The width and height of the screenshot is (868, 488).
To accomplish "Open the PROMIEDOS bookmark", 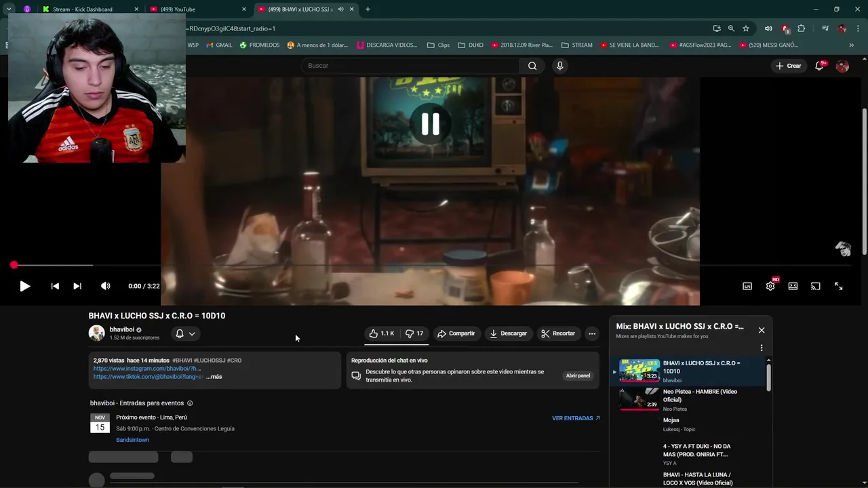I will (259, 45).
